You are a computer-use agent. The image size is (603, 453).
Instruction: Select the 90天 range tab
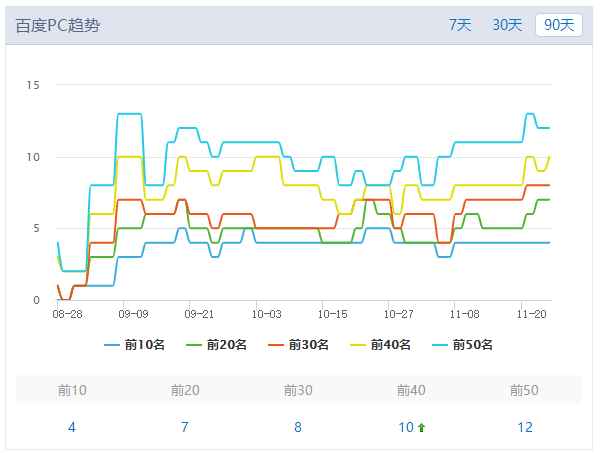tap(559, 25)
